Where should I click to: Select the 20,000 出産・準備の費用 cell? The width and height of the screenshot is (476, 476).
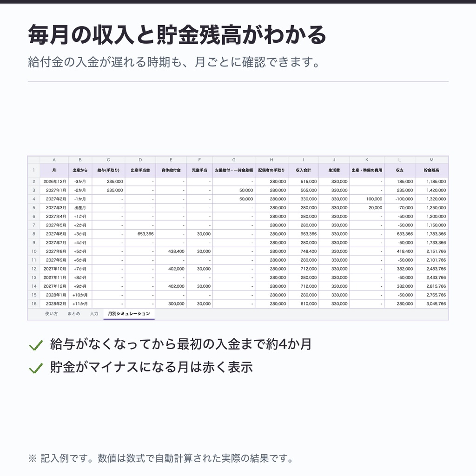click(367, 208)
